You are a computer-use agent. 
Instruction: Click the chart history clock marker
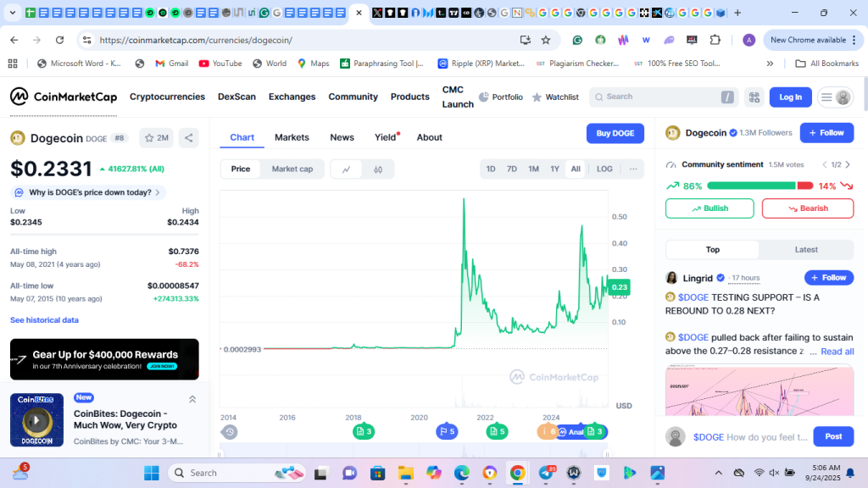[x=229, y=431]
